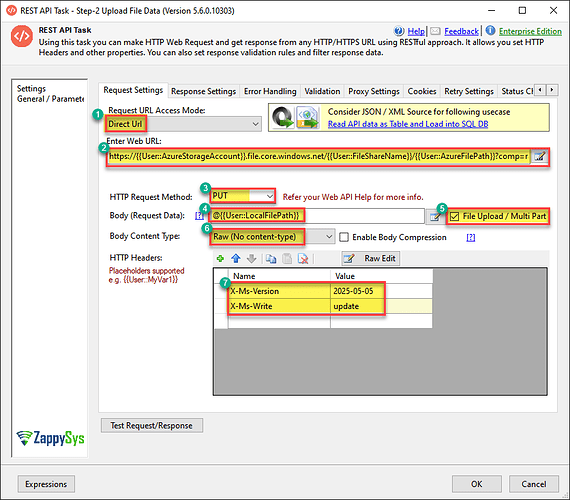570x500 pixels.
Task: Open the Error Handling tab
Action: [270, 91]
